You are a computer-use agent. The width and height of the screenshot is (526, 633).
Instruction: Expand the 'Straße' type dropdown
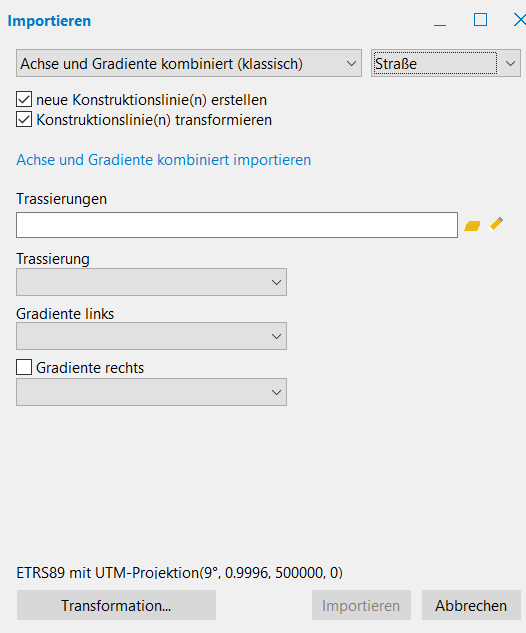[446, 63]
